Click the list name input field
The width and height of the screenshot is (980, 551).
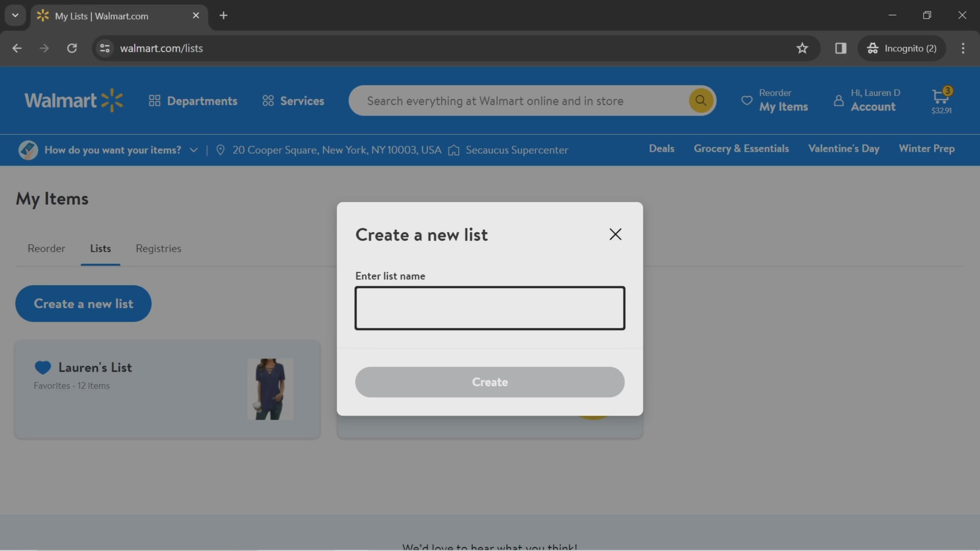click(x=489, y=307)
